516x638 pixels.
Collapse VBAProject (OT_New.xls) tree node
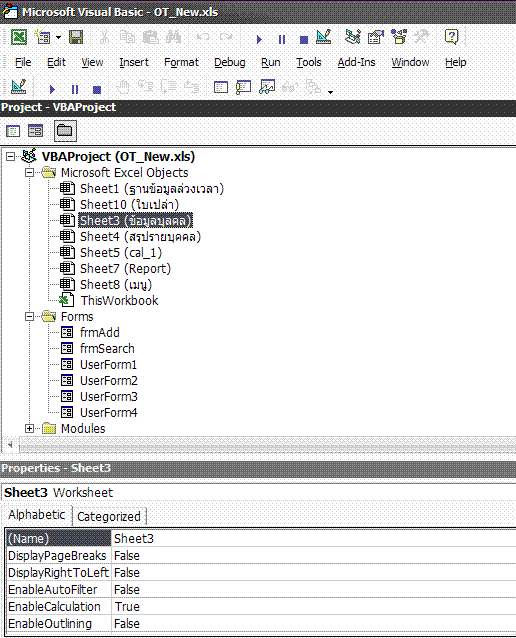tap(11, 156)
